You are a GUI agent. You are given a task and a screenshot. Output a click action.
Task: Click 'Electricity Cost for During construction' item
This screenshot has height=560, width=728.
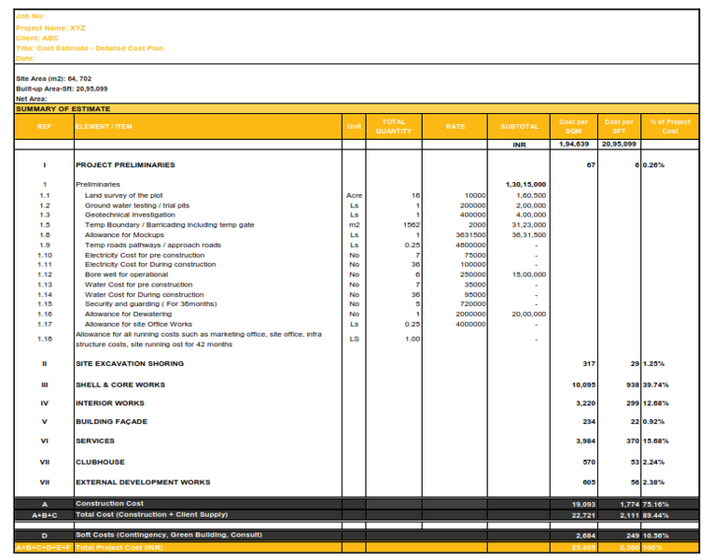[x=150, y=264]
